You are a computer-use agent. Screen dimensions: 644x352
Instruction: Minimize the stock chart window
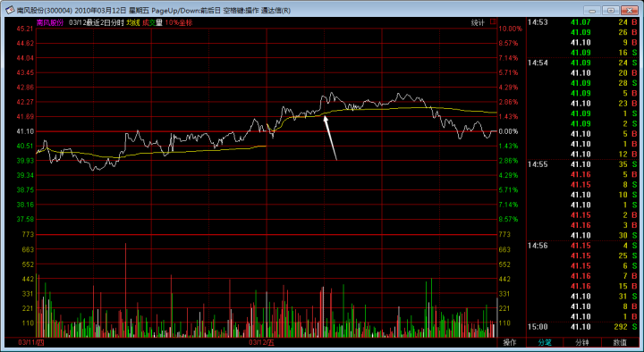click(592, 10)
